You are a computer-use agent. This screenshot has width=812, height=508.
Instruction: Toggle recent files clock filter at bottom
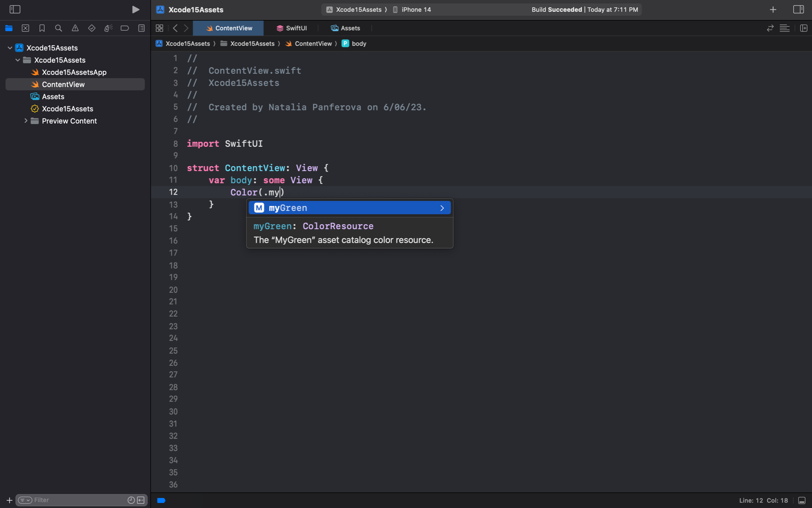(131, 500)
